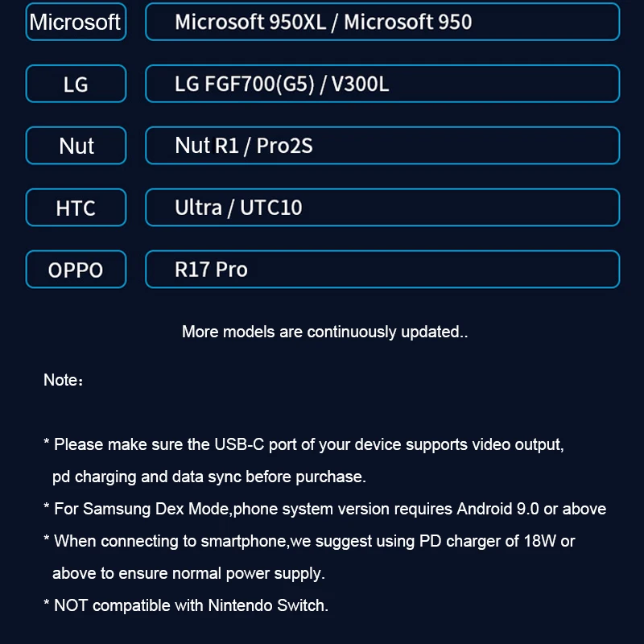Viewport: 644px width, 644px height.
Task: Click the "pd charging and data sync" line
Action: click(x=208, y=477)
